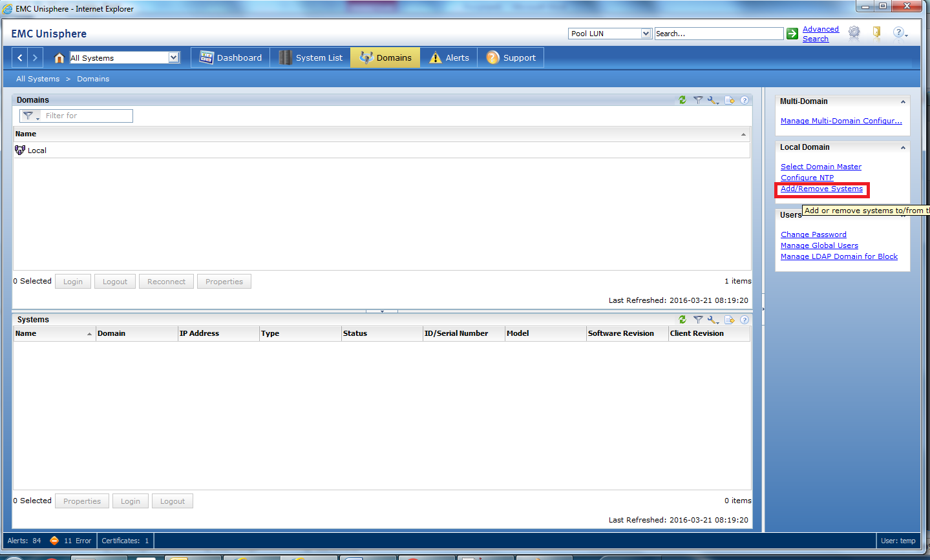Open the Domains panel wrench tools
Viewport: 930px width, 560px height.
coord(713,100)
